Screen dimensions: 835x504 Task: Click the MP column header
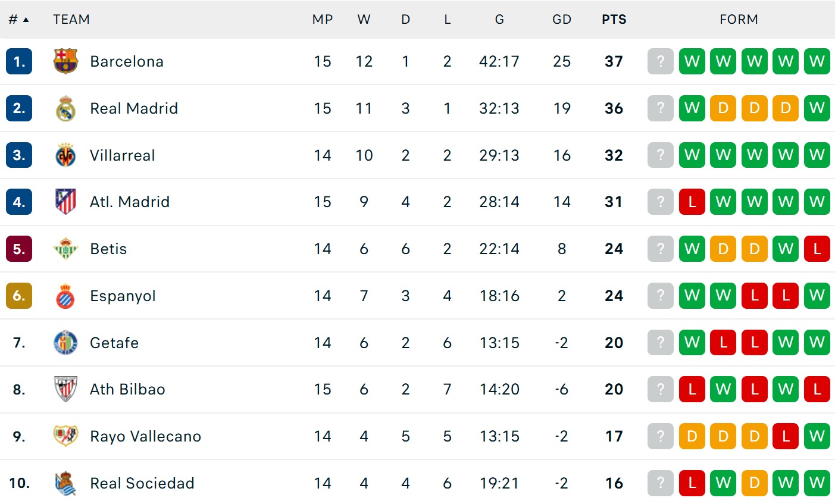[322, 20]
